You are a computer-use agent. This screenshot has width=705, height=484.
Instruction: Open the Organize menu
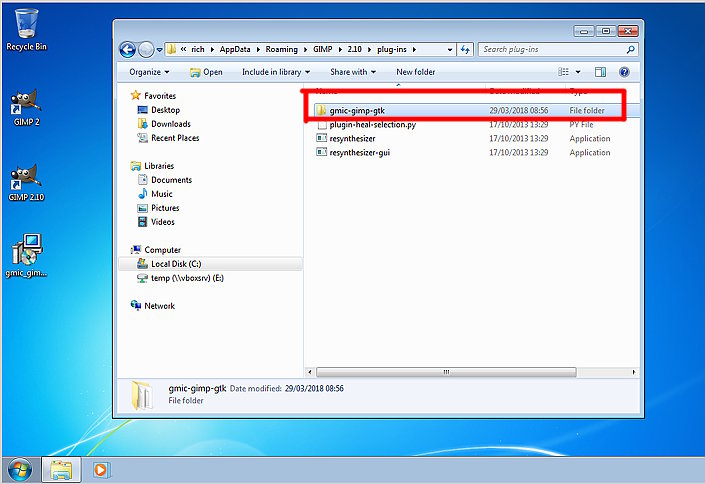click(x=149, y=72)
